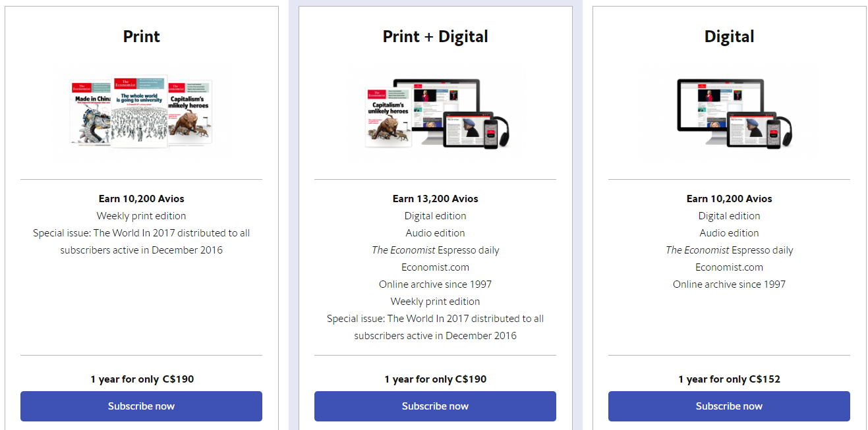Subscribe now to the Print + Digital plan
The height and width of the screenshot is (430, 868).
tap(435, 406)
